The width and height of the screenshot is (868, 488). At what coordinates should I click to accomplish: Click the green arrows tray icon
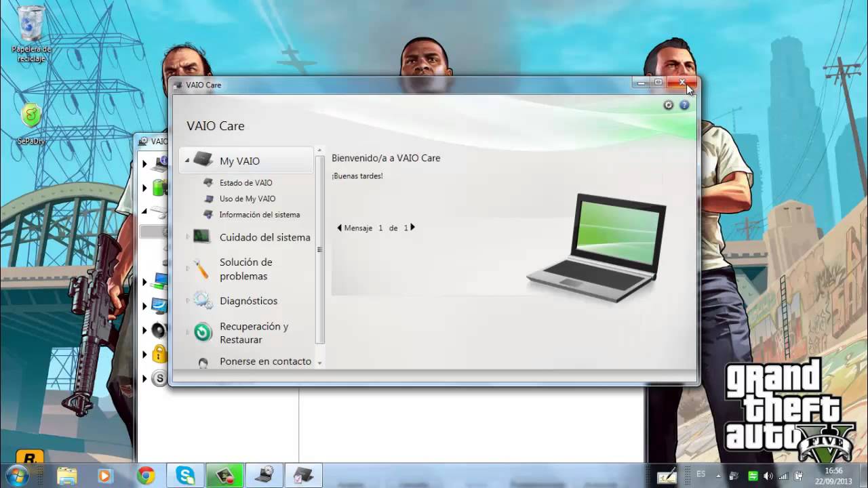pyautogui.click(x=753, y=476)
